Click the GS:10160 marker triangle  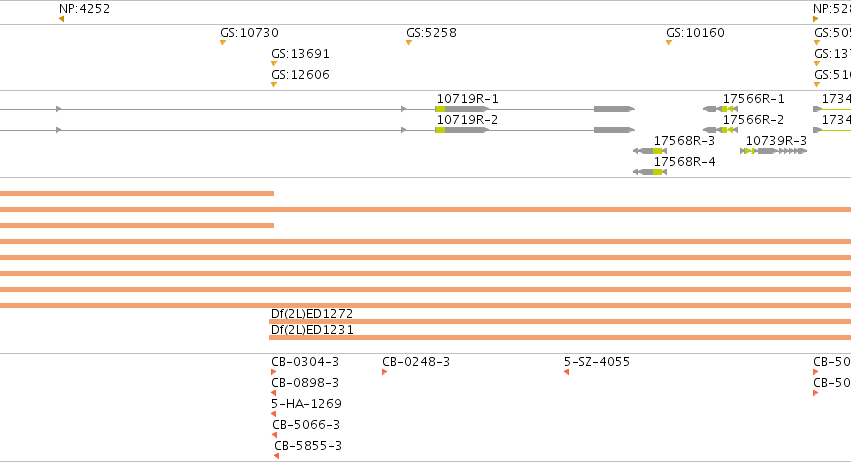[669, 42]
